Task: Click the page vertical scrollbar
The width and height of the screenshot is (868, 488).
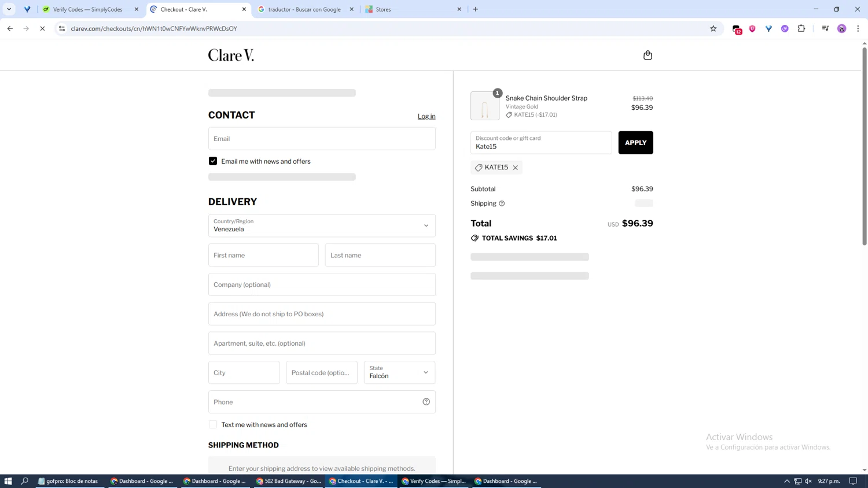Action: (865, 146)
